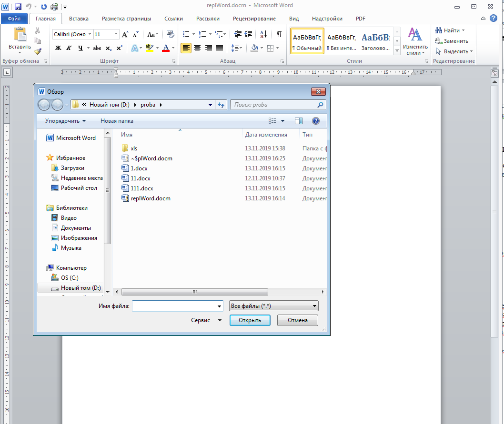Open Упорядочить dropdown in dialog

[65, 121]
